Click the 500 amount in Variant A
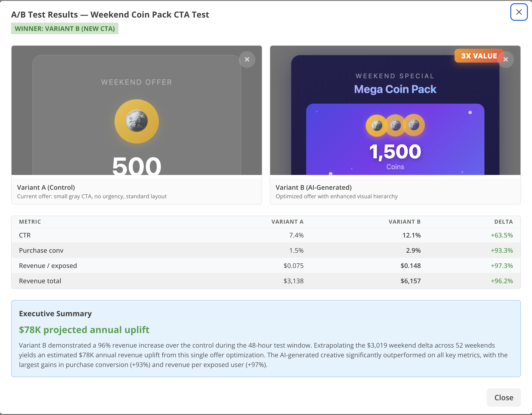The height and width of the screenshot is (415, 532). (x=137, y=166)
